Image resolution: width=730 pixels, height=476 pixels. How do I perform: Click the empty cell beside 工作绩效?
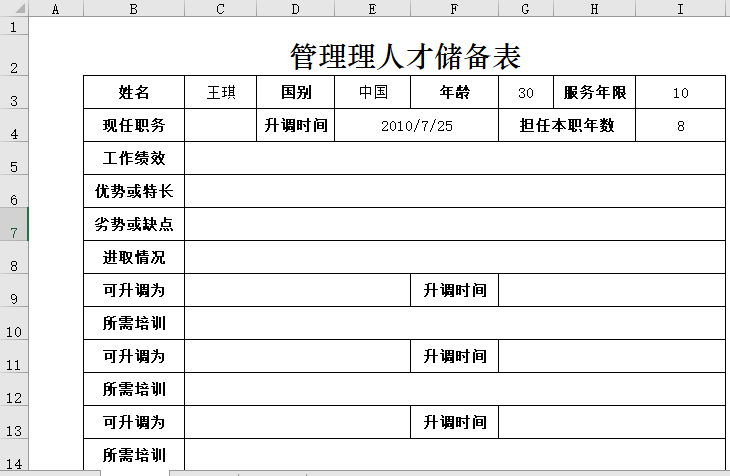point(454,158)
